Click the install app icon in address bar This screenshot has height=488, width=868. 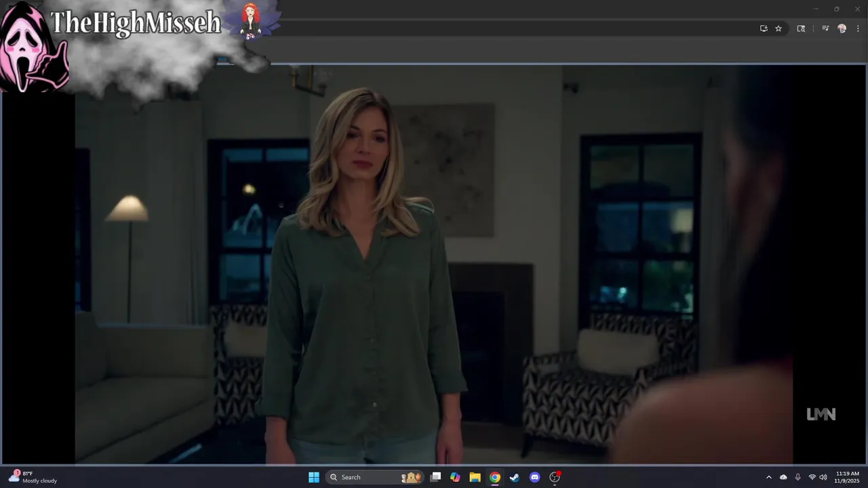[x=764, y=28]
